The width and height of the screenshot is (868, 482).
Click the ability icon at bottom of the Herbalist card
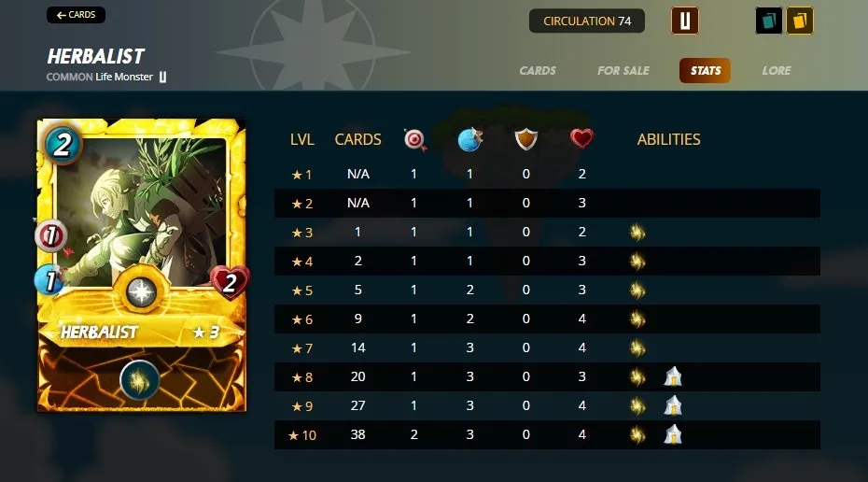(139, 380)
